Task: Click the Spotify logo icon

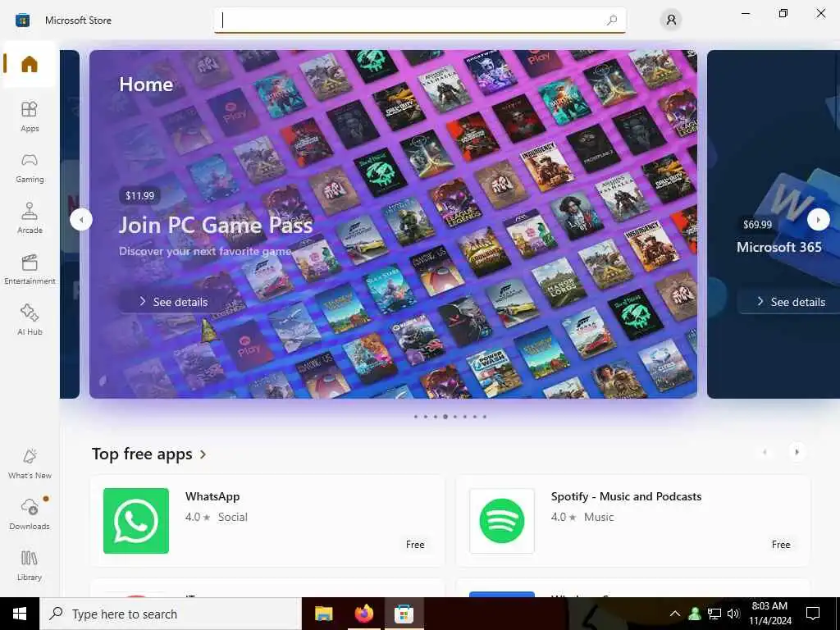Action: click(502, 521)
